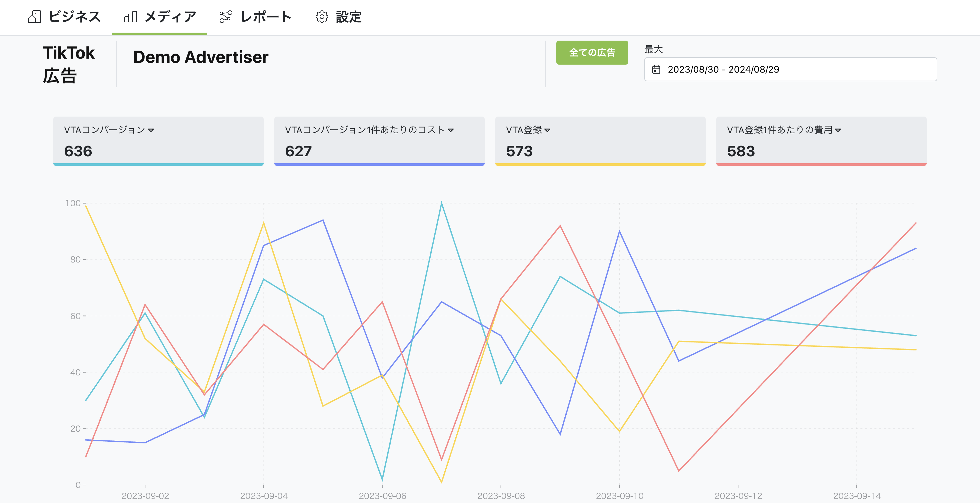Image resolution: width=980 pixels, height=503 pixels.
Task: Click the calendar icon in the date picker
Action: click(657, 69)
